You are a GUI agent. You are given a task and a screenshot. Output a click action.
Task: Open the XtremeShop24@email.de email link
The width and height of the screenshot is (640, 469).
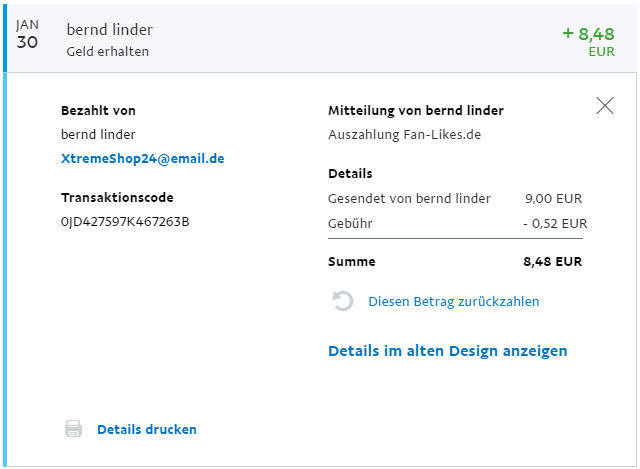(x=142, y=158)
